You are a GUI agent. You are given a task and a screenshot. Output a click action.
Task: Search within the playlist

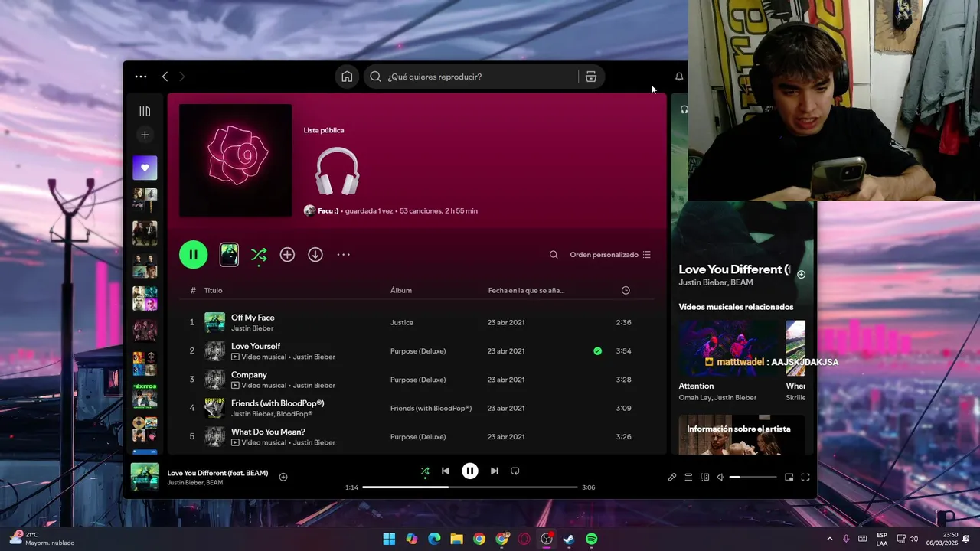pos(554,255)
